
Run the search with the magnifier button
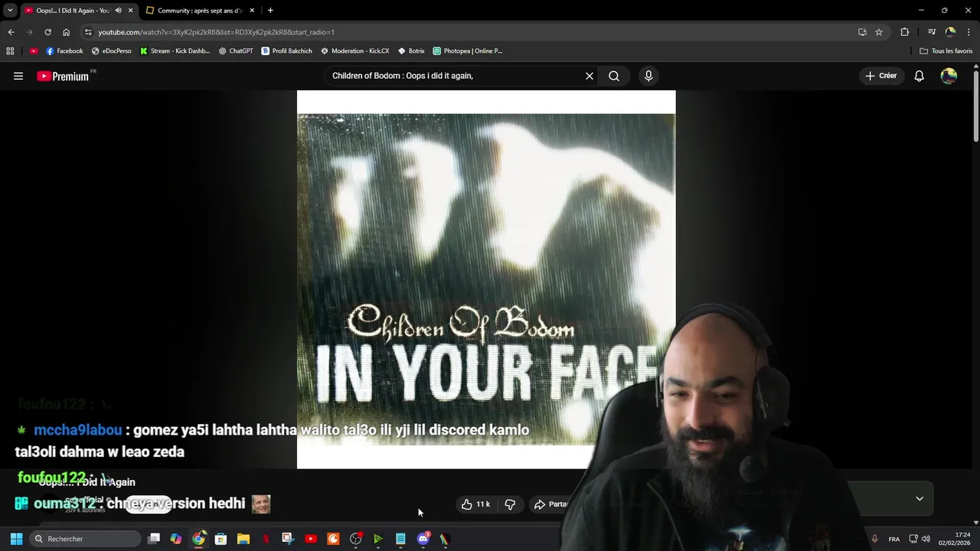click(x=614, y=76)
